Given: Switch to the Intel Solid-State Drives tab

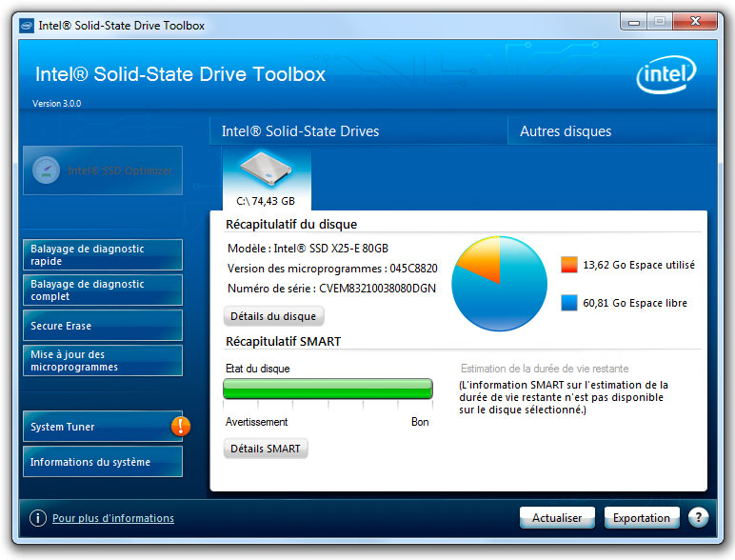Looking at the screenshot, I should (359, 131).
